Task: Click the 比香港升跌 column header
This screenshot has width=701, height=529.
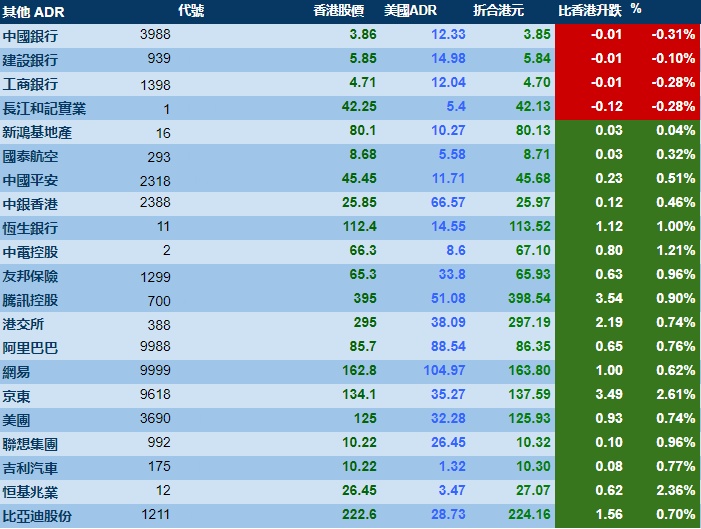Action: tap(590, 11)
